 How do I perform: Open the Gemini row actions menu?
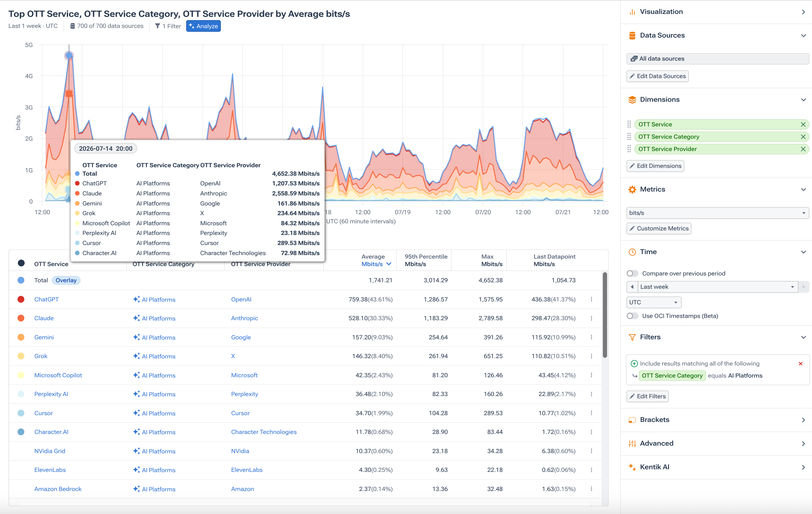[591, 337]
